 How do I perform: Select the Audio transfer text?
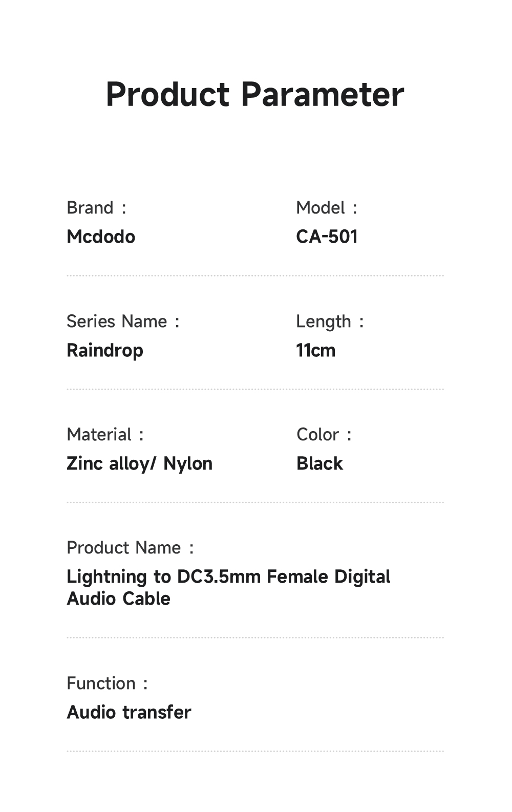coord(129,712)
